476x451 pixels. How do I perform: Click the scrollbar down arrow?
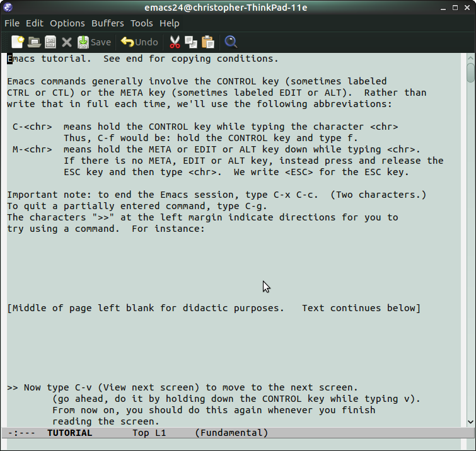pos(470,421)
